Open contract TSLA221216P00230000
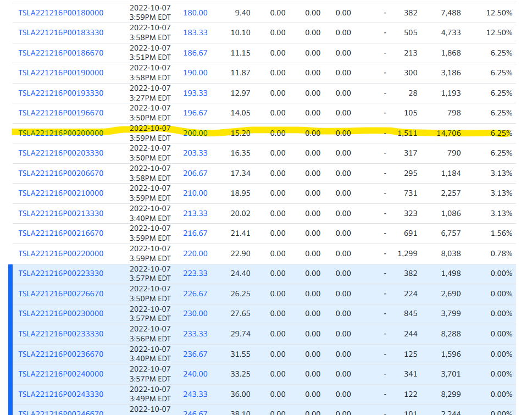This screenshot has width=532, height=415. (x=61, y=313)
